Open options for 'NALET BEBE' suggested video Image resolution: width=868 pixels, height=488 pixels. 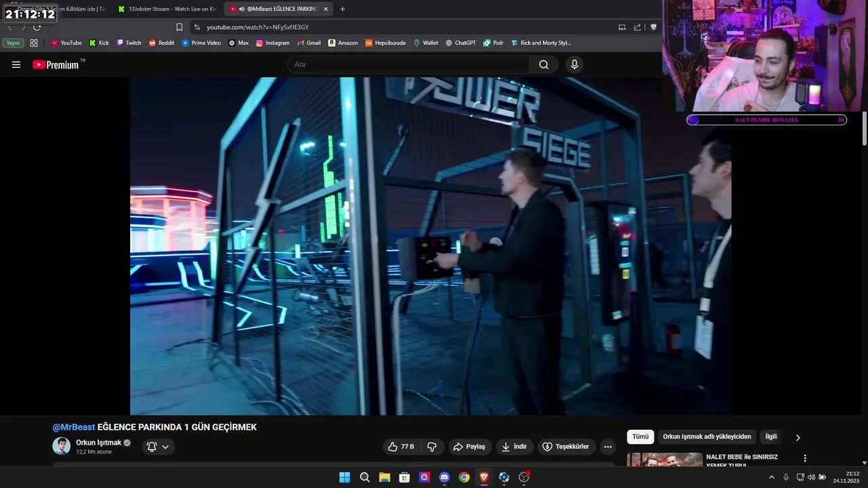pos(805,458)
